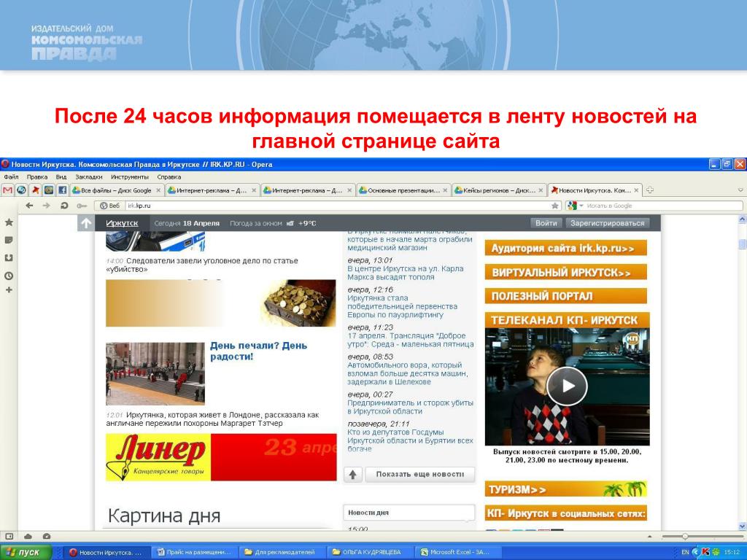This screenshot has width=747, height=560.
Task: Open news about тополя on Карла Маркса
Action: [406, 273]
